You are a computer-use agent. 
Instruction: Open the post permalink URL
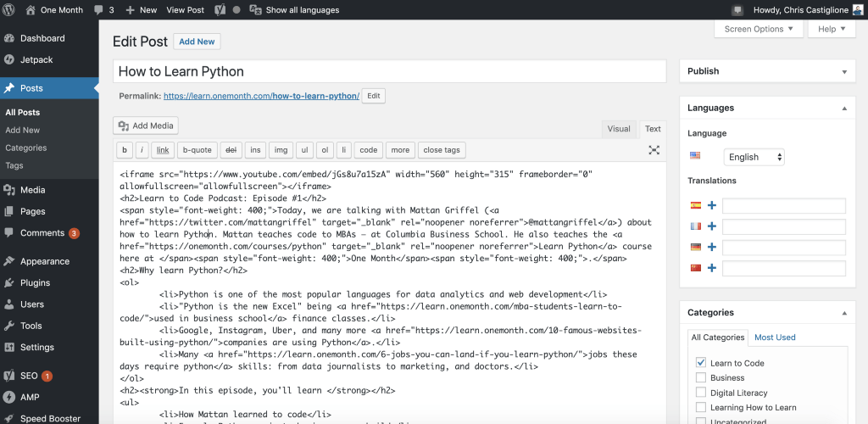(x=261, y=96)
